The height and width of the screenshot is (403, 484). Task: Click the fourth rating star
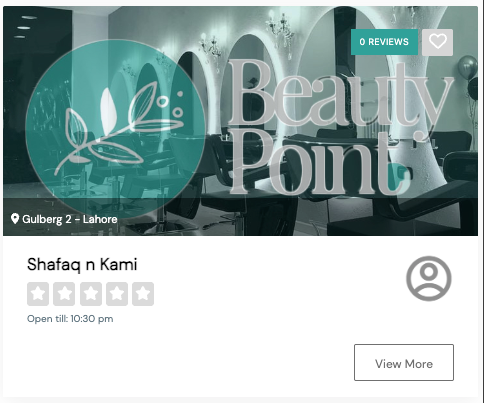117,294
